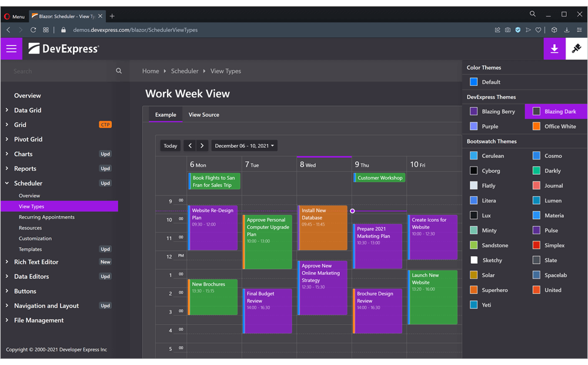This screenshot has width=588, height=365.
Task: Go to previous week with the left arrow
Action: pyautogui.click(x=189, y=145)
